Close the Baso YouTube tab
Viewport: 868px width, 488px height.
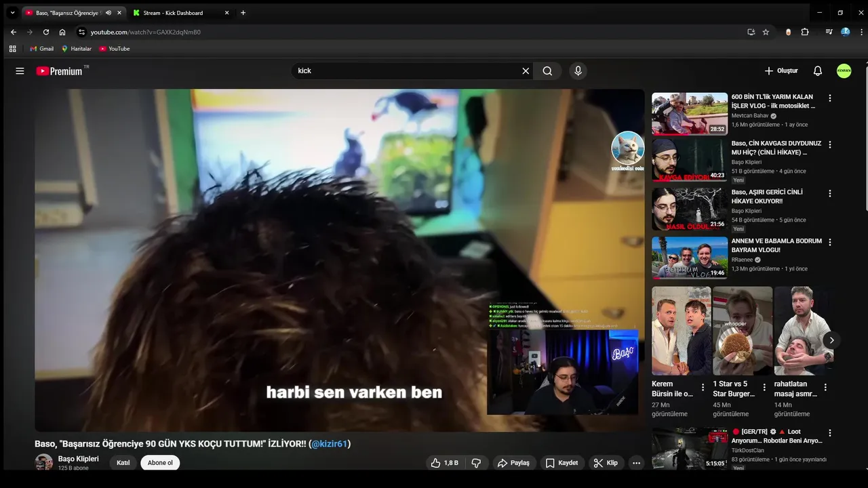[x=120, y=13]
